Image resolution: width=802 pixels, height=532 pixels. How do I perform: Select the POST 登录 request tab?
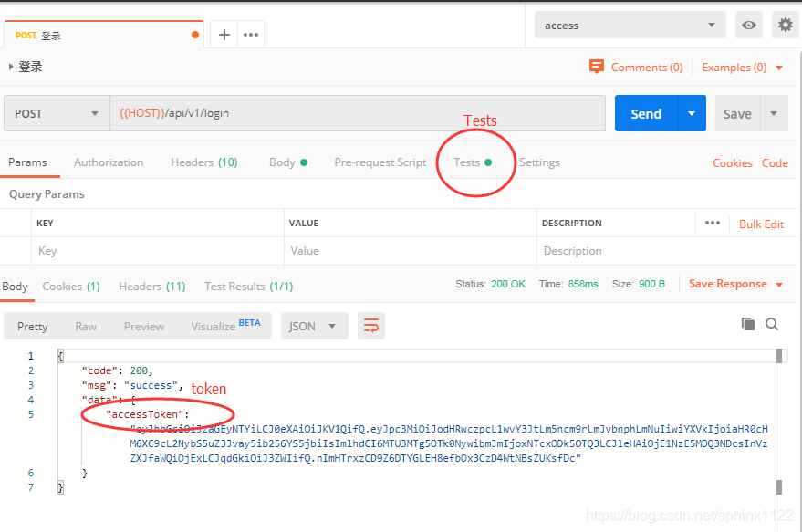[104, 35]
